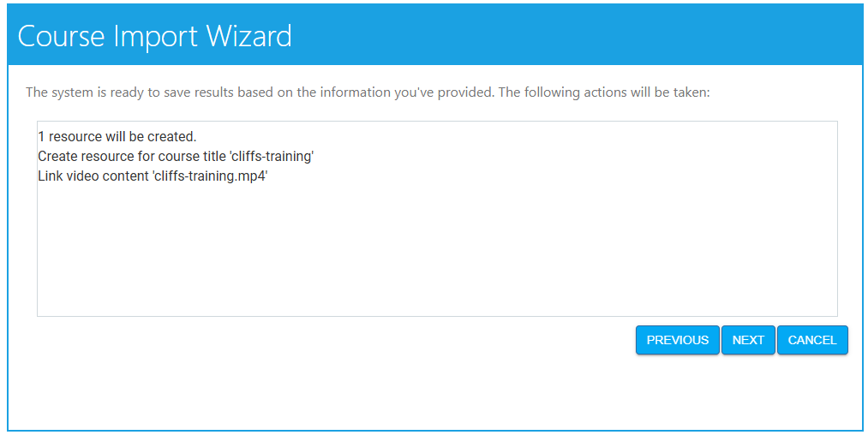Click the quoted 'cliffs-training' course title
The image size is (868, 435).
pyautogui.click(x=272, y=157)
